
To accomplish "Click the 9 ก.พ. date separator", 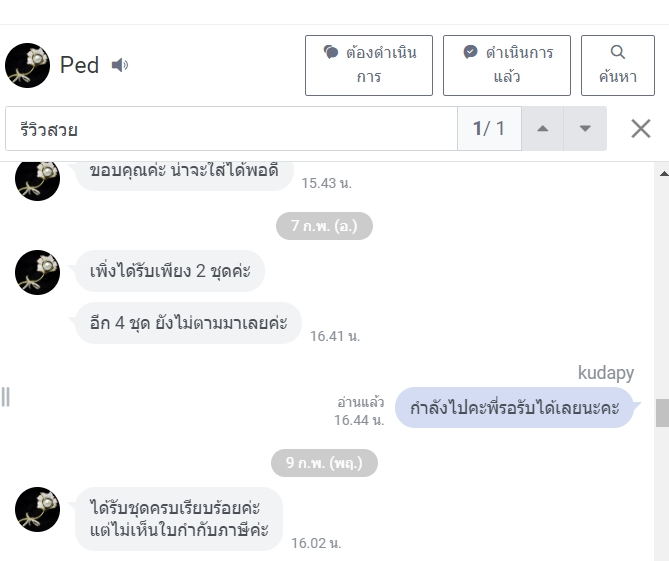I will point(324,463).
